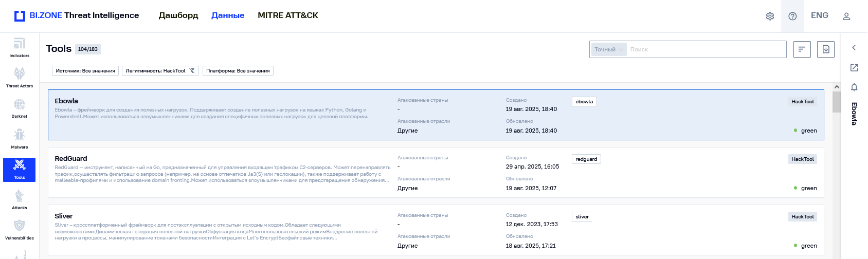
Task: Click Ebowla creation date 19 авг. 2025, 18:40
Action: tap(531, 109)
